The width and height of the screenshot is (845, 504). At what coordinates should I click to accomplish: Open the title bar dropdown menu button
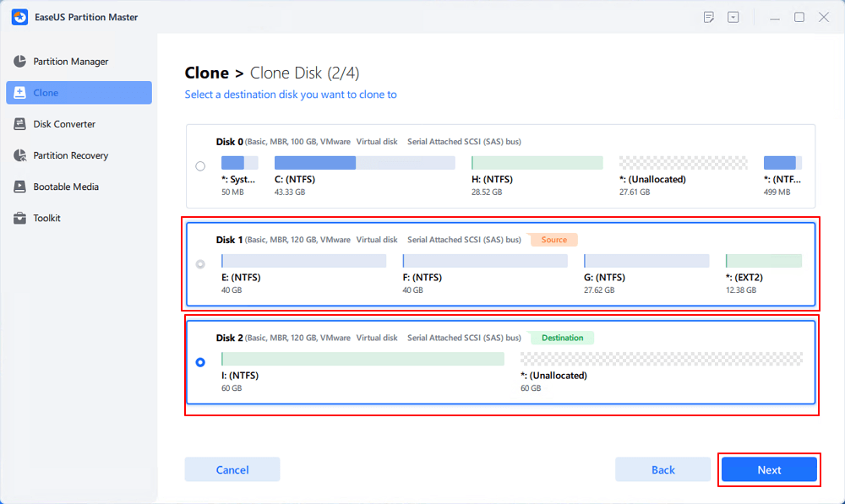point(733,17)
